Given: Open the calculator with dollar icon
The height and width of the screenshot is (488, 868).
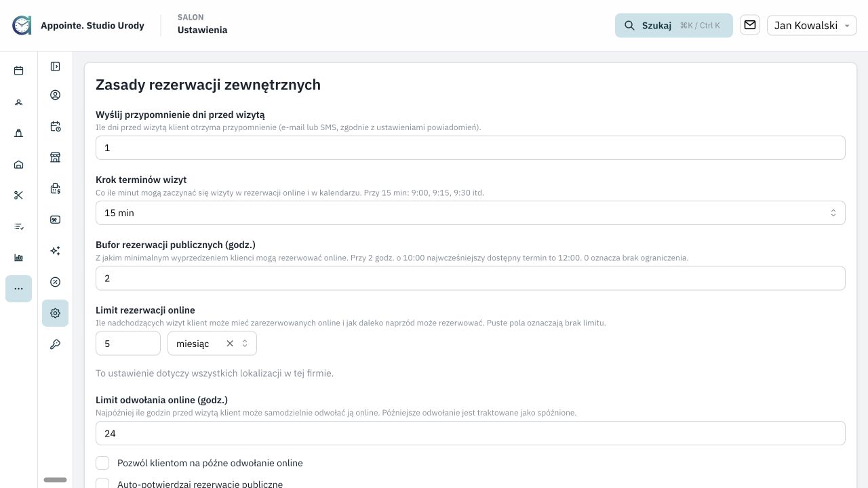Looking at the screenshot, I should pyautogui.click(x=55, y=188).
